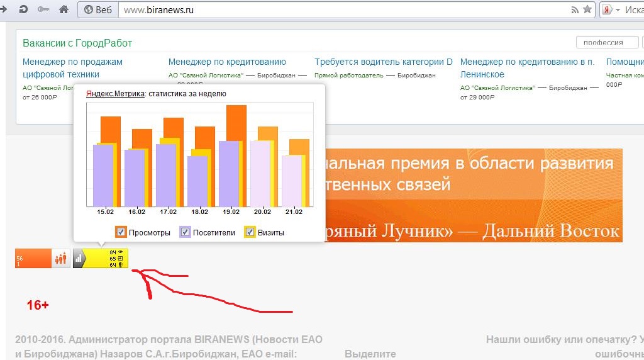Open the orange премия banner advertisement
Viewport: 644px width, 360px height.
click(474, 195)
